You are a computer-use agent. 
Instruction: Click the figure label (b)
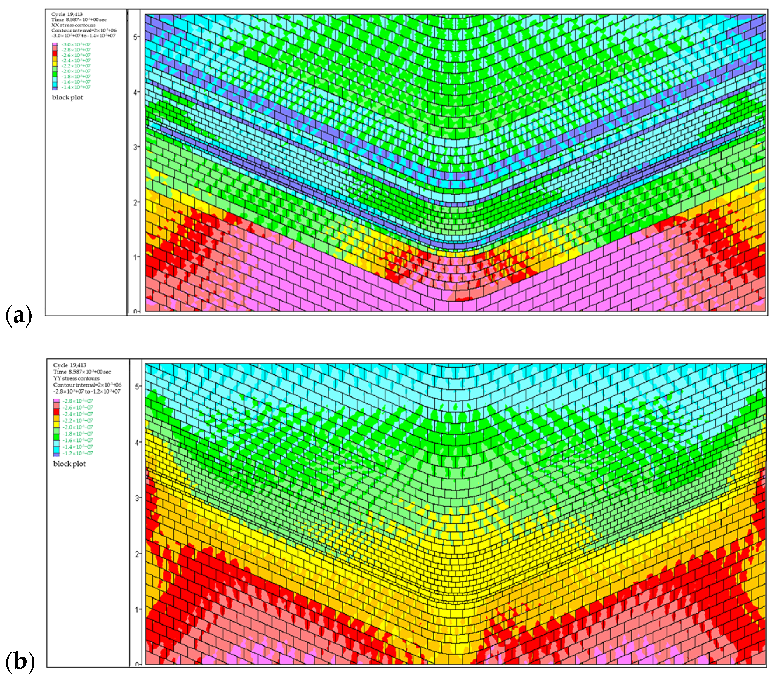click(x=20, y=662)
